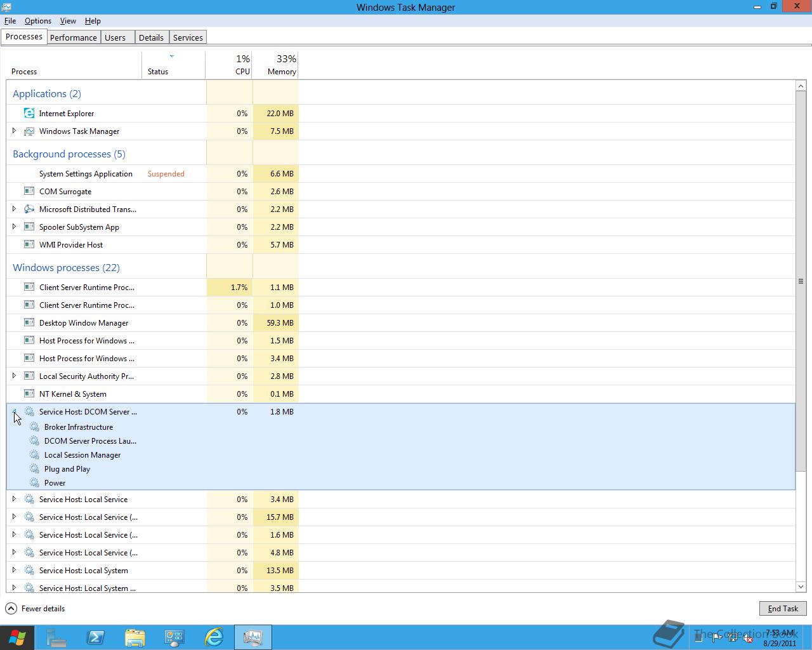
Task: Sort by the Memory column header
Action: (x=275, y=65)
